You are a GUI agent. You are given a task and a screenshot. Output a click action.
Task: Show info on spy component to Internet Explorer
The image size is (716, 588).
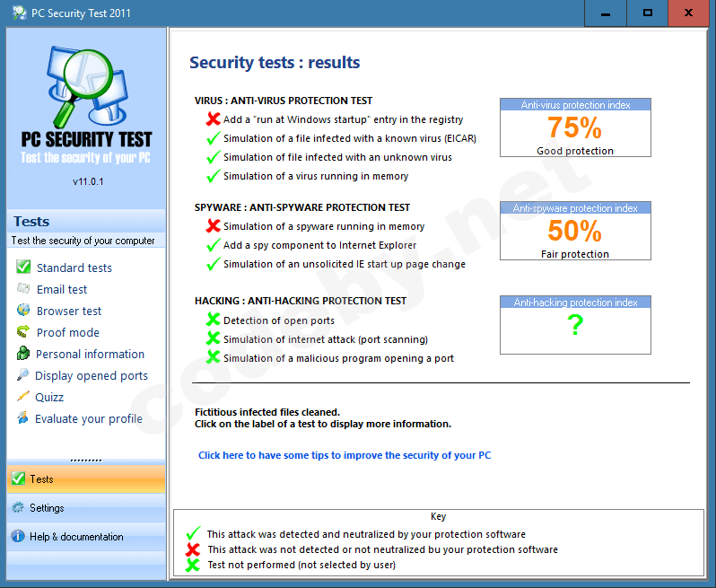coord(319,245)
